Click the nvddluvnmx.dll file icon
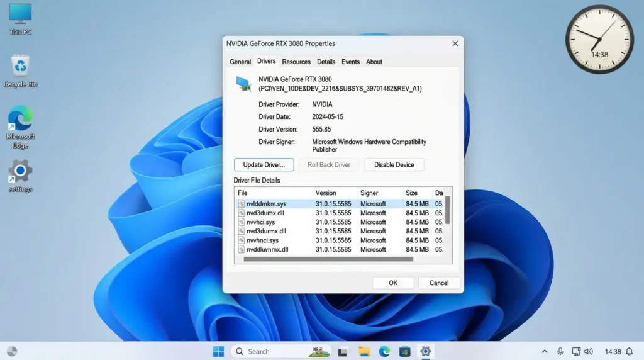 pyautogui.click(x=241, y=249)
